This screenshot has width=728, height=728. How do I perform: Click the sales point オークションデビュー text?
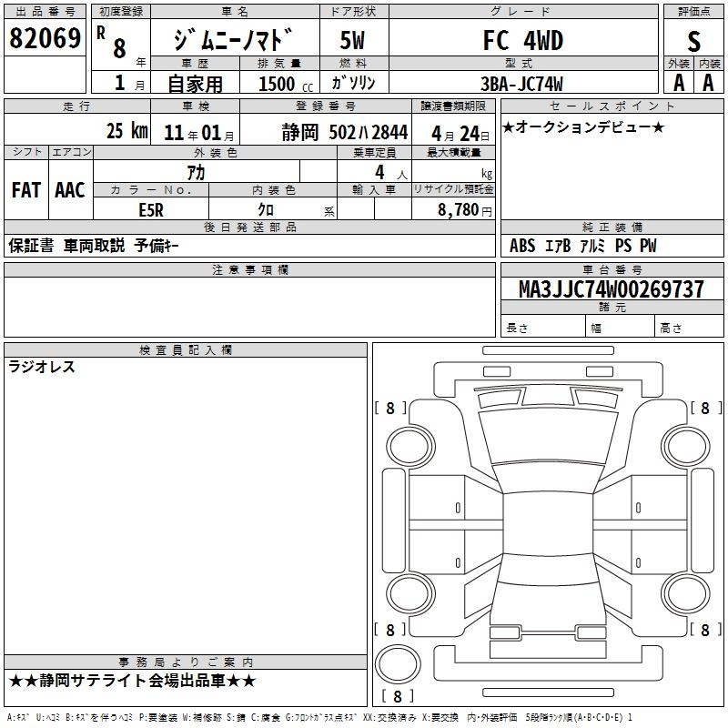[x=582, y=127]
